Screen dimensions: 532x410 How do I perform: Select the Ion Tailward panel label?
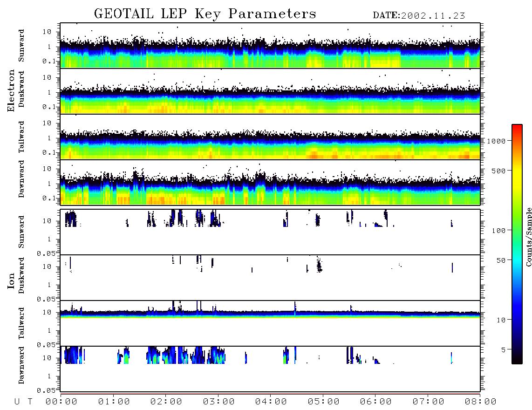tap(21, 323)
